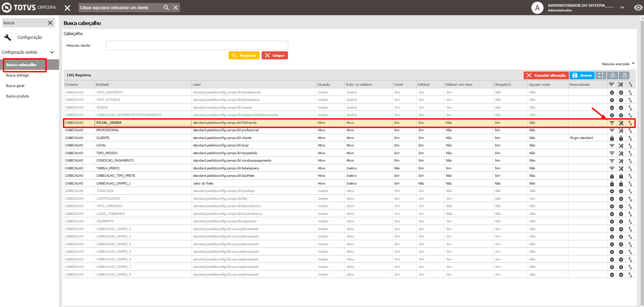Toggle the eye visibility icon in header

click(638, 7)
